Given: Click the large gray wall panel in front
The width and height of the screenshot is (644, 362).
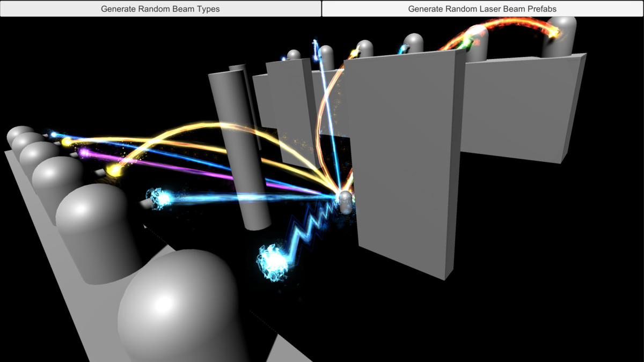Looking at the screenshot, I should point(402,161).
